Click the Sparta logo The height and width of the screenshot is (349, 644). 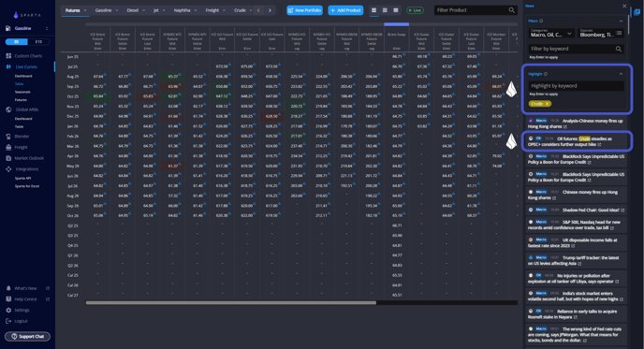pyautogui.click(x=27, y=15)
